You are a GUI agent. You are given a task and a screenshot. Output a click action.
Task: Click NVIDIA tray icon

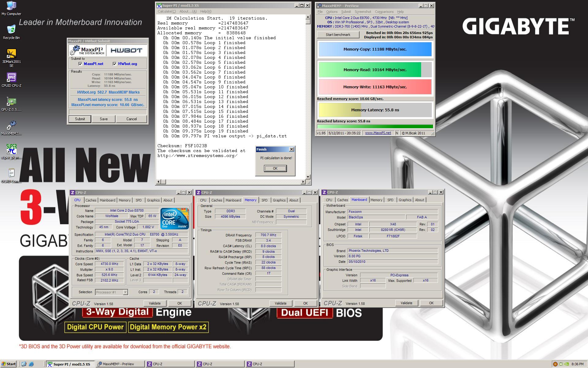(567, 364)
